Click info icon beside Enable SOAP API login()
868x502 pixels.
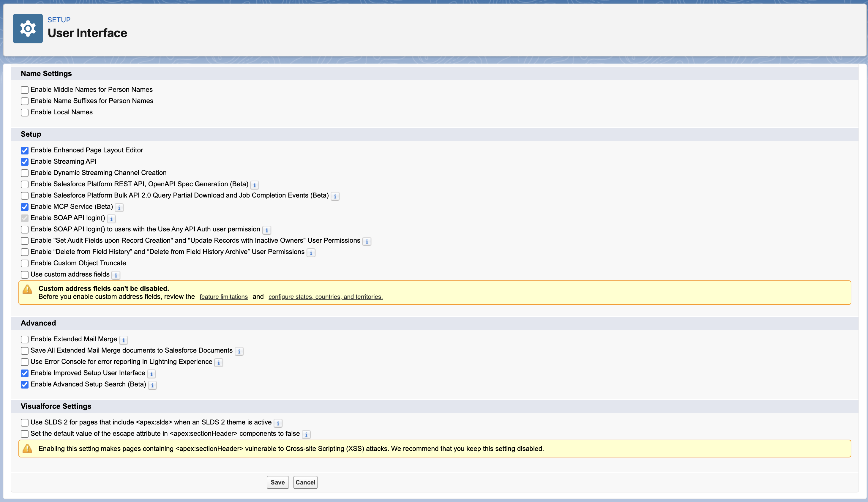111,219
